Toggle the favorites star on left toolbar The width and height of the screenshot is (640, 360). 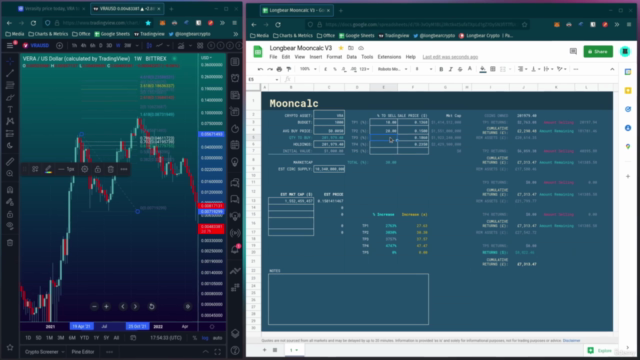click(x=10, y=347)
